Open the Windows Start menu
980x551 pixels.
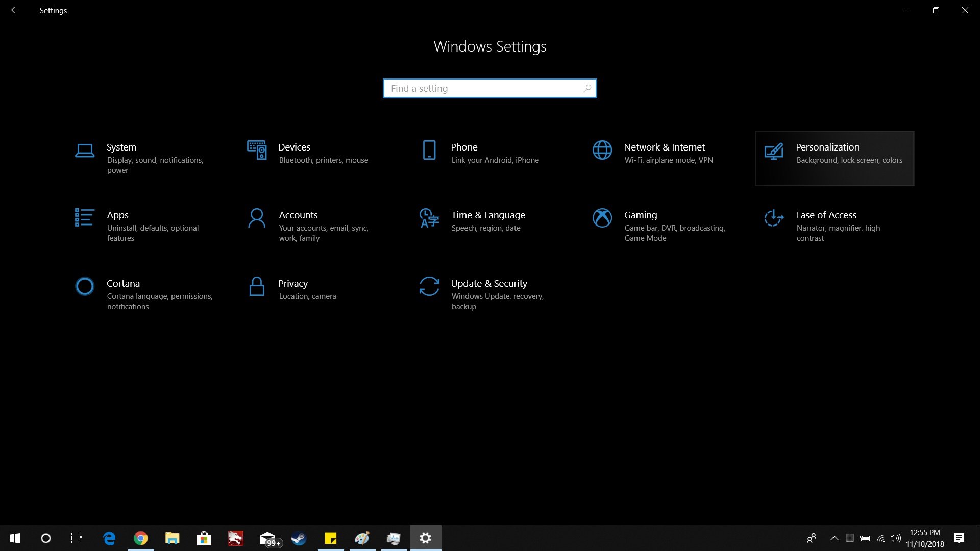point(15,538)
